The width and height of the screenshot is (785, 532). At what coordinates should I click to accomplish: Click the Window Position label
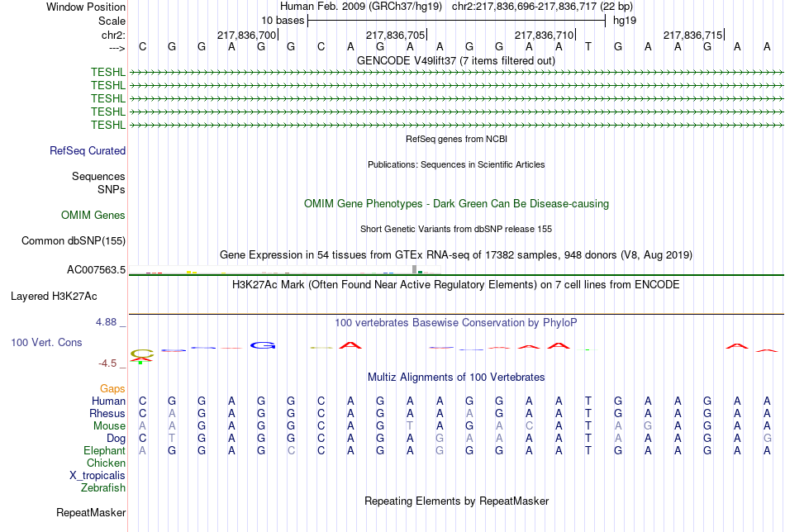[86, 7]
